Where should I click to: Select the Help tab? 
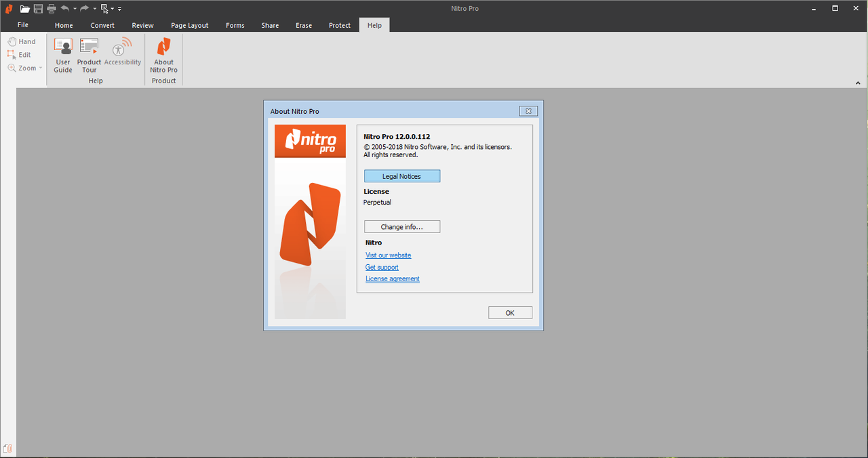click(374, 25)
